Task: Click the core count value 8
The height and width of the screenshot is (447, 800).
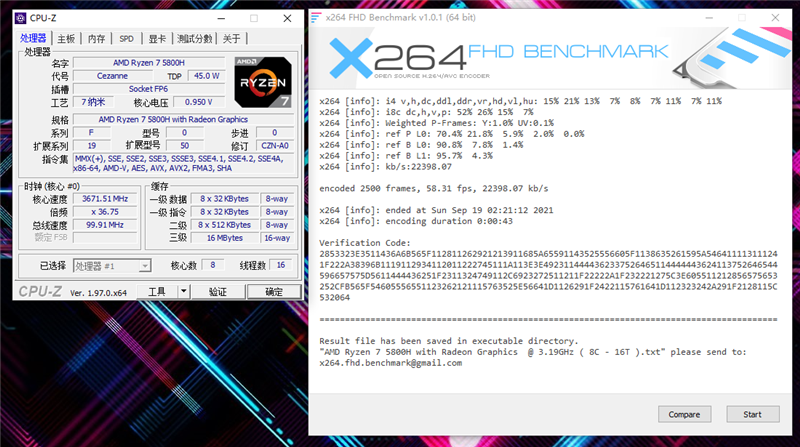Action: (213, 265)
